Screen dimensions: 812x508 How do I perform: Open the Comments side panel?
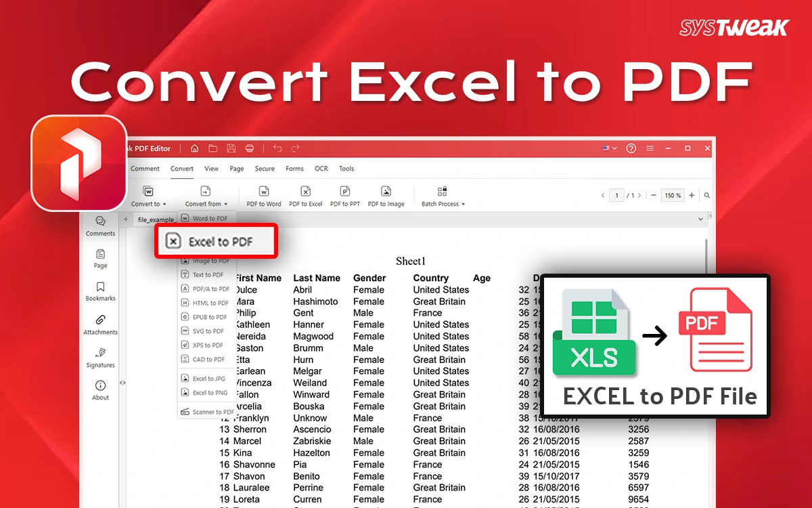(100, 225)
